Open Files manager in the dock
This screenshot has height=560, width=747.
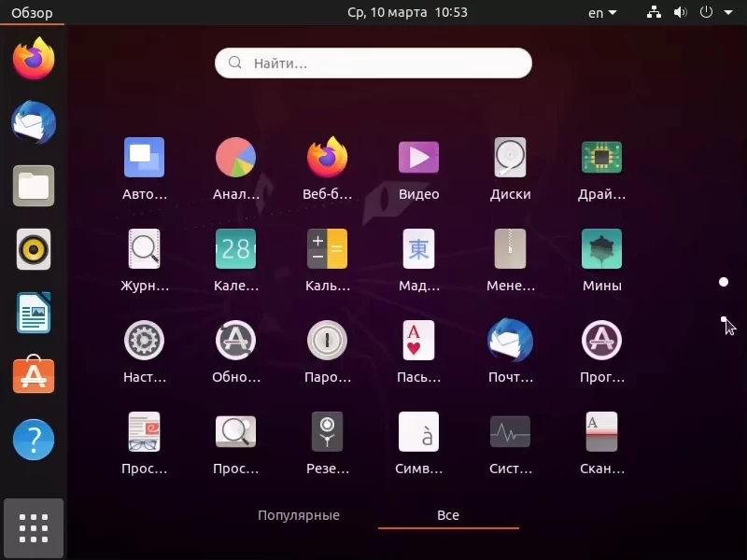[x=34, y=186]
